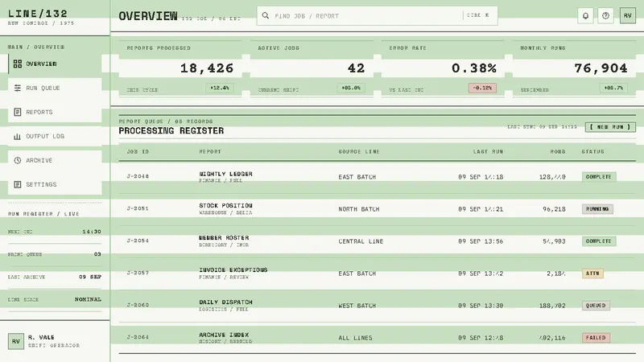Click North Batch source line cell

click(358, 209)
